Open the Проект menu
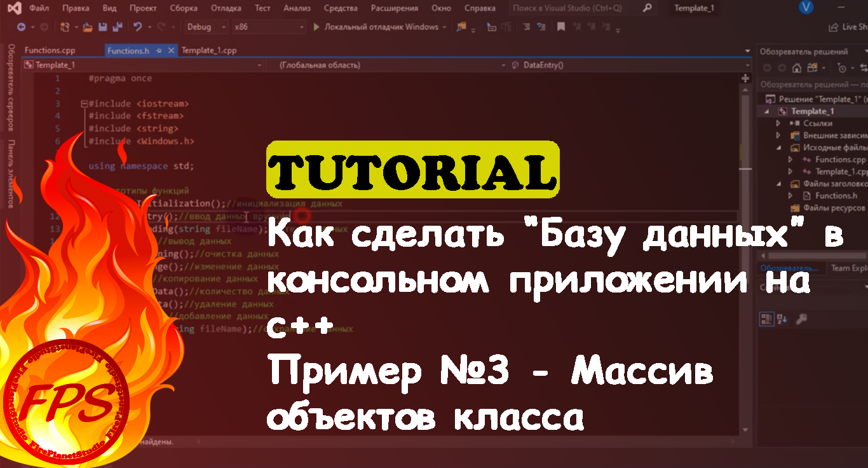This screenshot has height=468, width=868. point(143,8)
